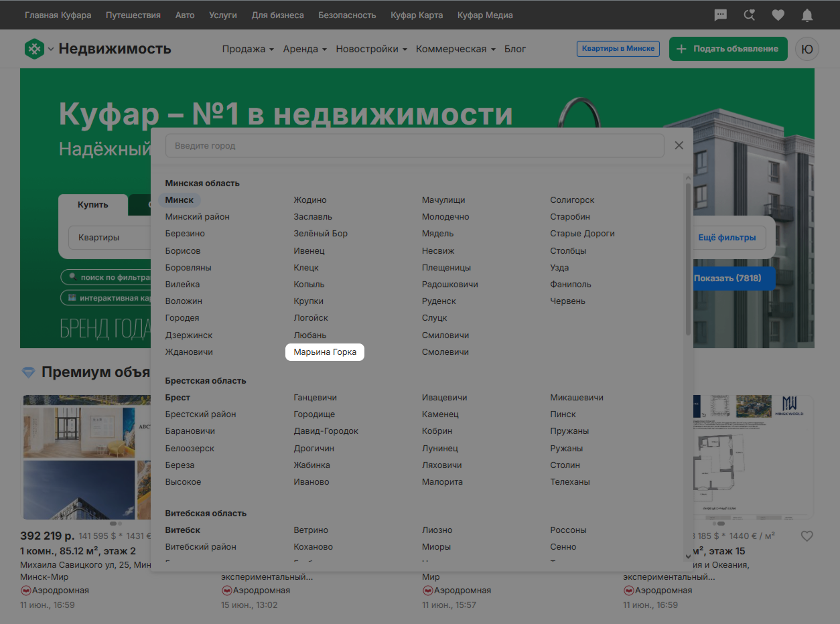
Task: Open the Коммерческая dropdown menu
Action: pos(456,49)
